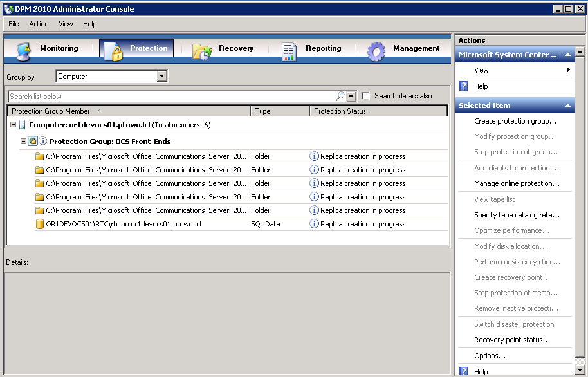588x377 pixels.
Task: Click the Monitoring tab icon
Action: coord(24,51)
